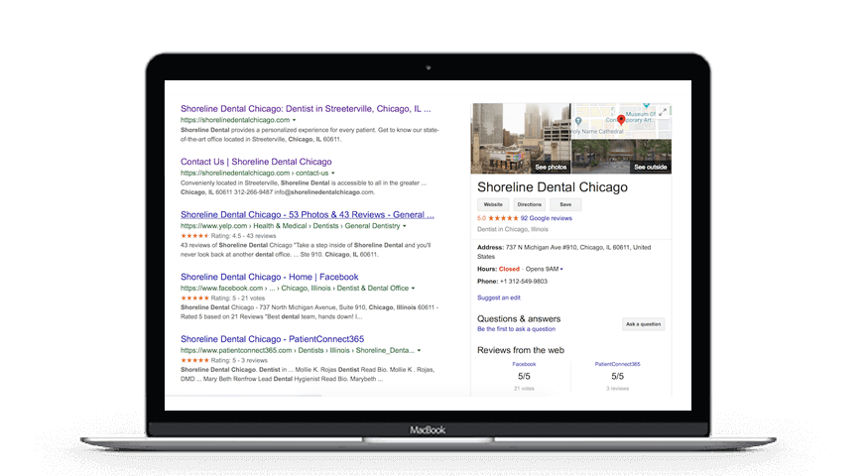Open the Shoreline Dental Facebook Home result

point(269,277)
